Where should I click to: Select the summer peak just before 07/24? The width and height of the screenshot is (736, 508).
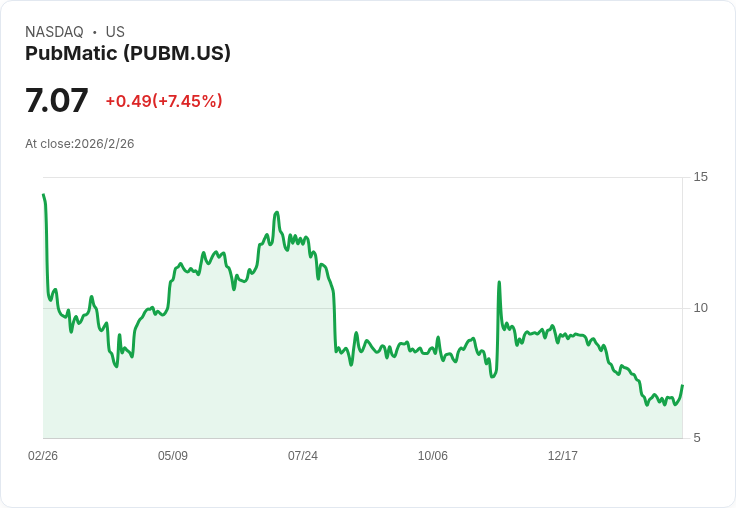tap(277, 213)
